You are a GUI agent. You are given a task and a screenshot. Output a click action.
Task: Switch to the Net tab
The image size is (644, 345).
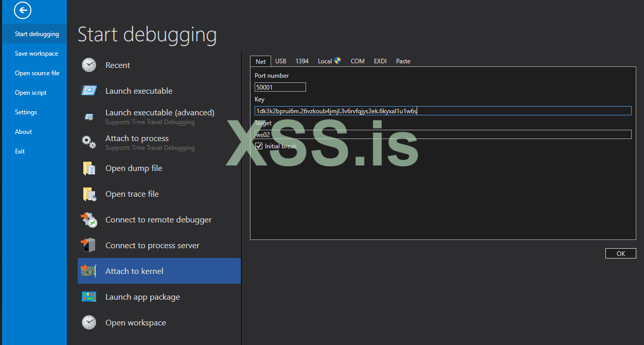(261, 61)
